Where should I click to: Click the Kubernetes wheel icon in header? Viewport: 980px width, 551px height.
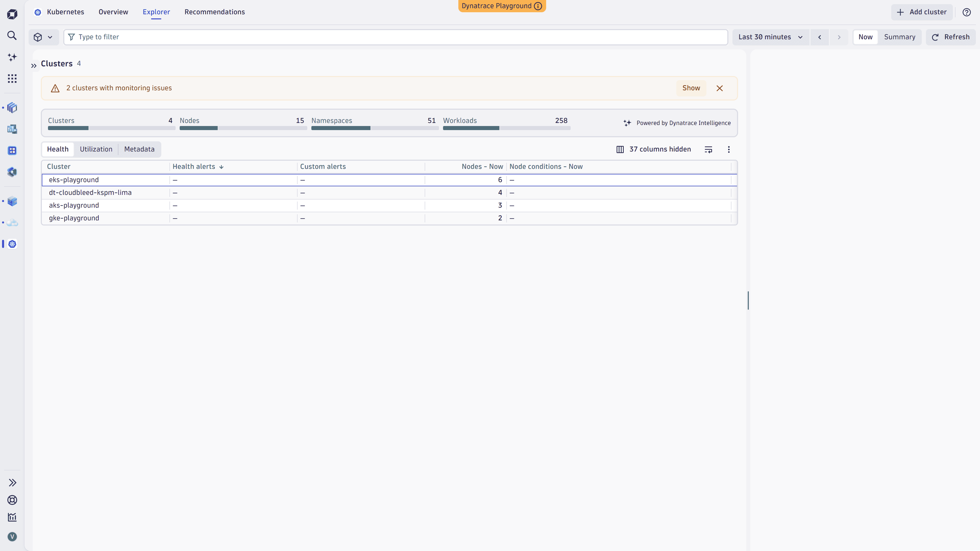[38, 12]
